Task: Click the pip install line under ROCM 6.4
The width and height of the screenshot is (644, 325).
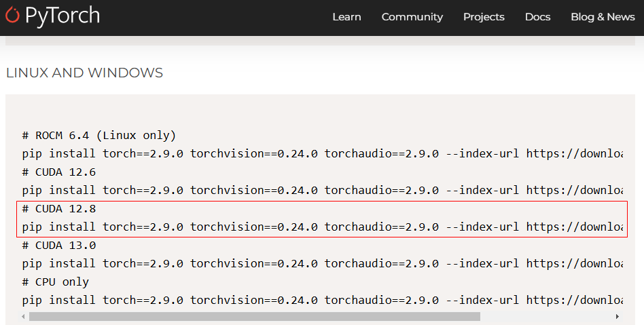Action: [323, 154]
